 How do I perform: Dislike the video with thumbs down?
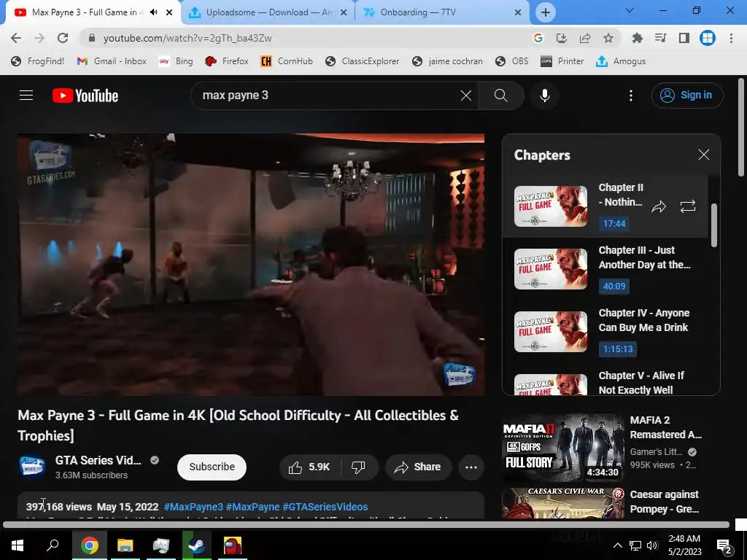359,467
